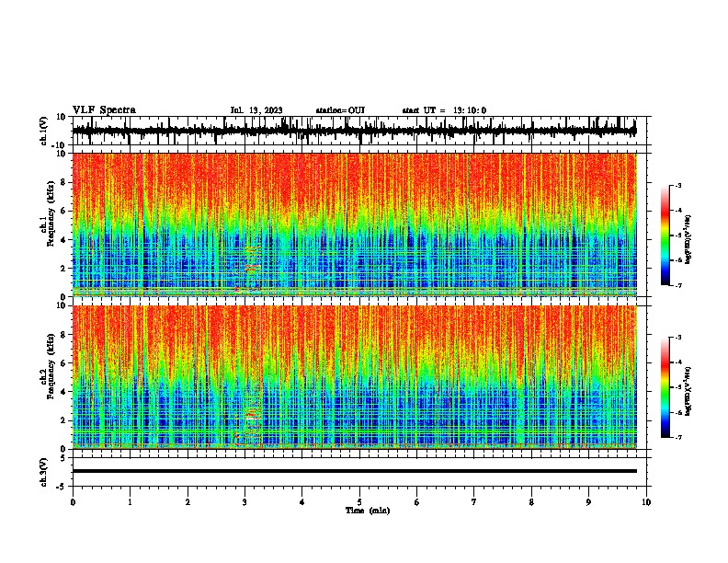
Task: Click the '2' tick on the time axis
Action: pyautogui.click(x=188, y=502)
